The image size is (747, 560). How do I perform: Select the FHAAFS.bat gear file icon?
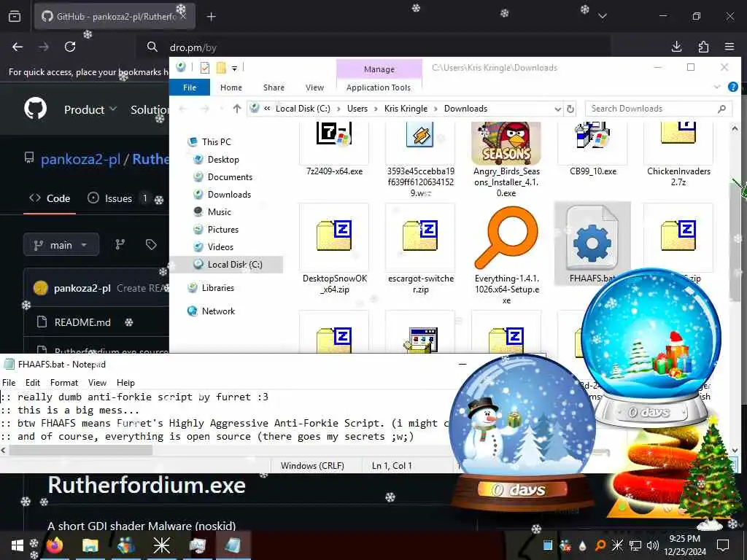tap(592, 237)
